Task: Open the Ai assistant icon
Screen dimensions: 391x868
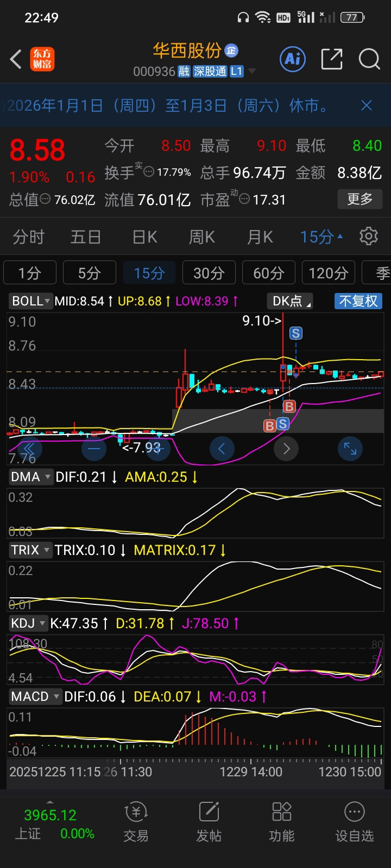Action: tap(293, 59)
